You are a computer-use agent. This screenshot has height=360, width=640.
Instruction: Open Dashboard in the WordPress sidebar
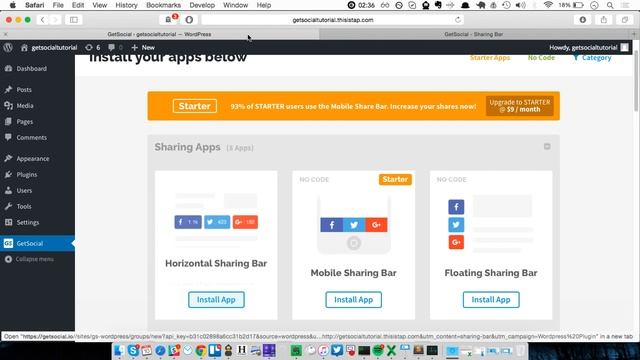[31, 69]
